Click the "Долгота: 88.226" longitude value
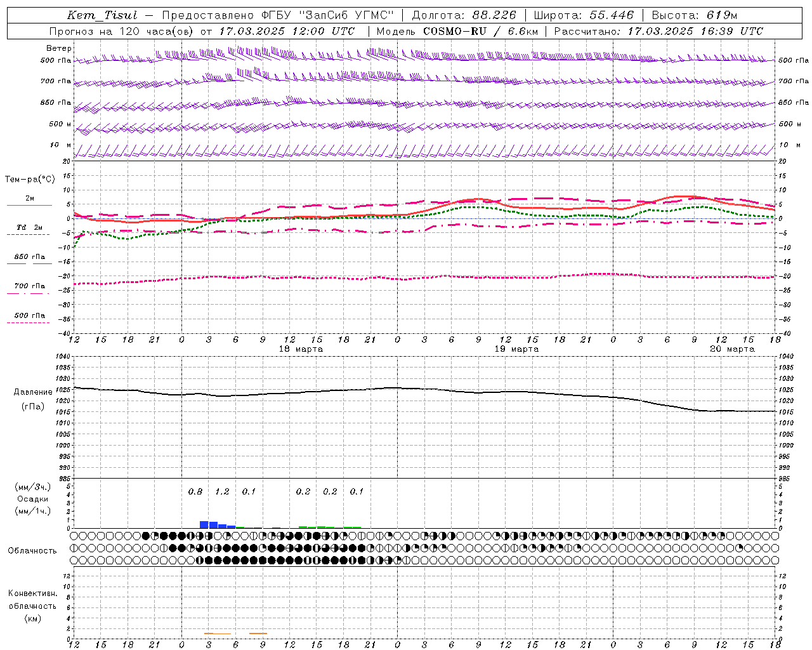This screenshot has height=650, width=812. [464, 15]
